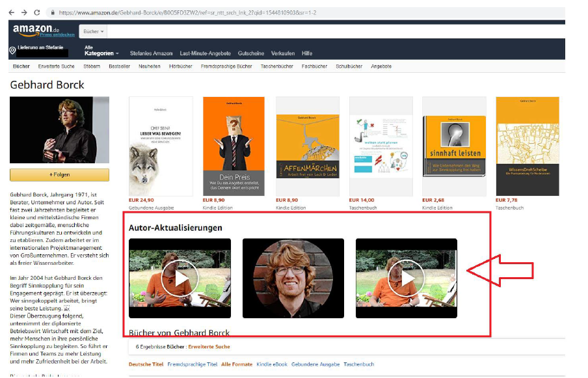Image resolution: width=588 pixels, height=378 pixels.
Task: Open the Affenmärchen book cover
Action: coord(308,146)
